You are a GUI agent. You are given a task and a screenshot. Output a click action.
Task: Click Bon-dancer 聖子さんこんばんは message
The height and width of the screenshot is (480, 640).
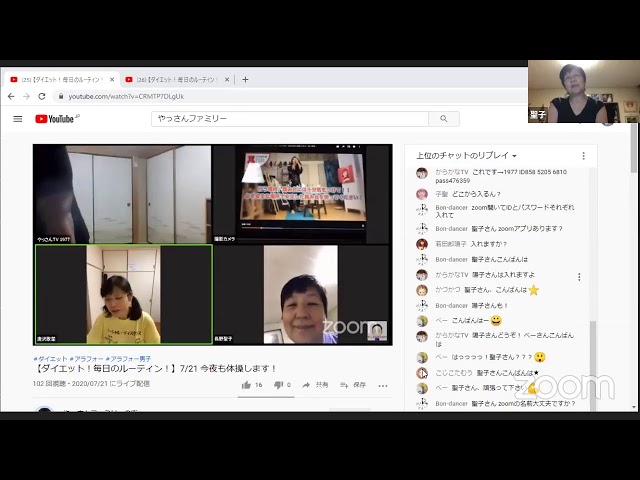[482, 259]
